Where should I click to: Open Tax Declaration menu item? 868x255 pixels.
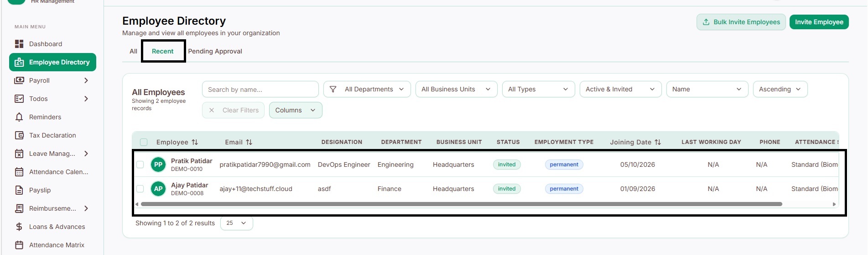point(52,135)
